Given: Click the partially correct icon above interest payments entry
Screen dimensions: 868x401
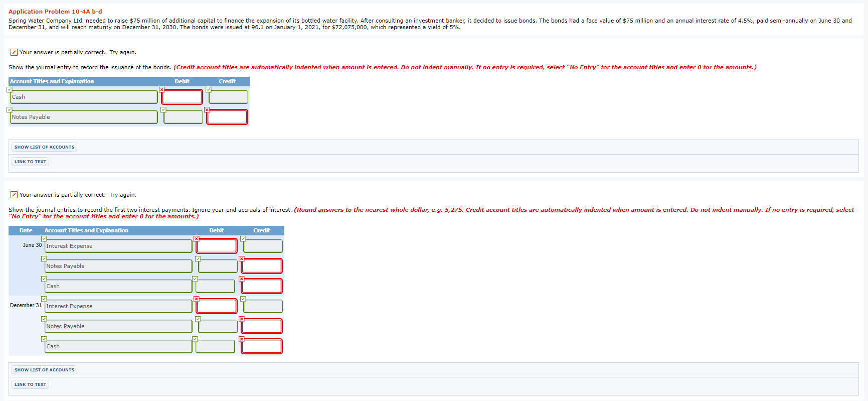Looking at the screenshot, I should coord(14,195).
